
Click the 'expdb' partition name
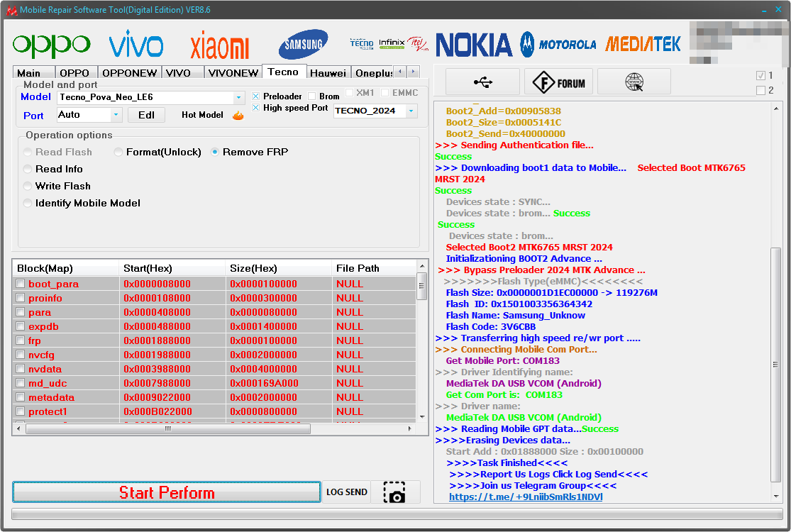point(43,327)
